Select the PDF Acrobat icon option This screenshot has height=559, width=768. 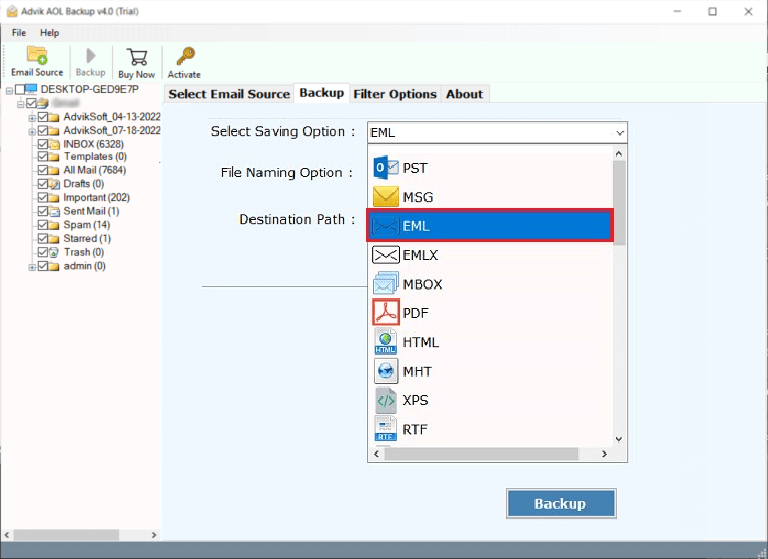[x=385, y=313]
